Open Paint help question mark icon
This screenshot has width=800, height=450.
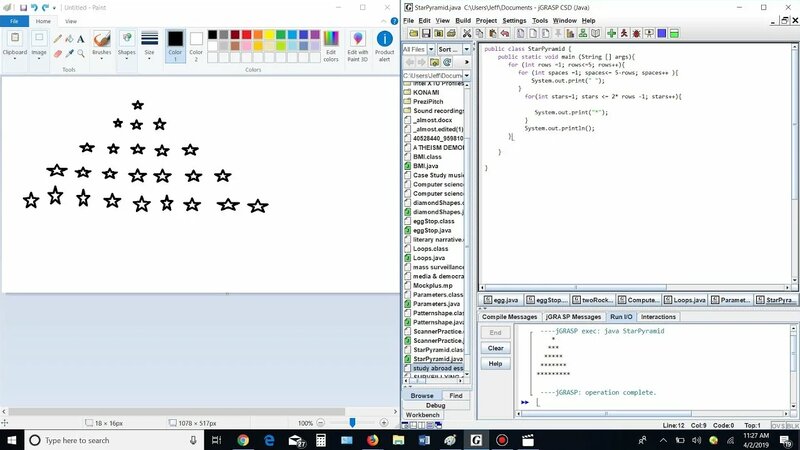point(394,21)
